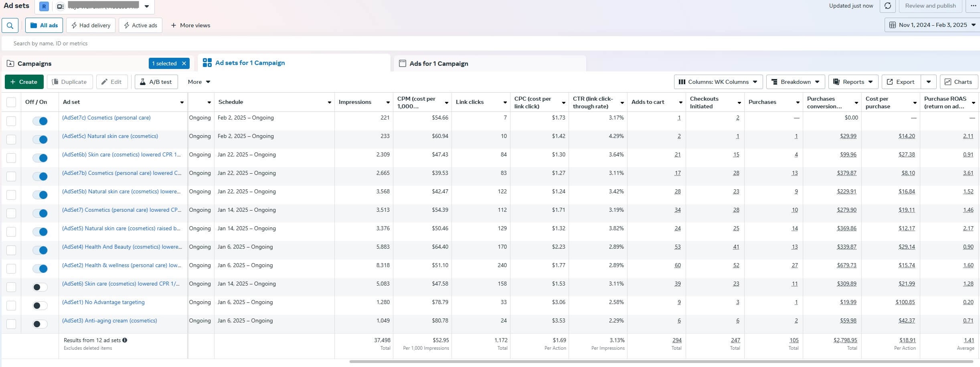The height and width of the screenshot is (367, 980).
Task: Click the horizontal table scrollbar
Action: coord(661,361)
